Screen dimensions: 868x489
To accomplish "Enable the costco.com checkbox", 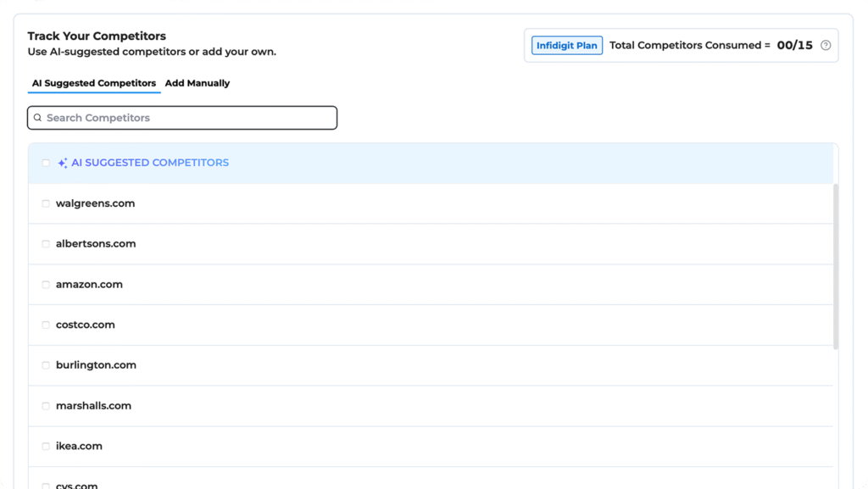I will tap(46, 325).
